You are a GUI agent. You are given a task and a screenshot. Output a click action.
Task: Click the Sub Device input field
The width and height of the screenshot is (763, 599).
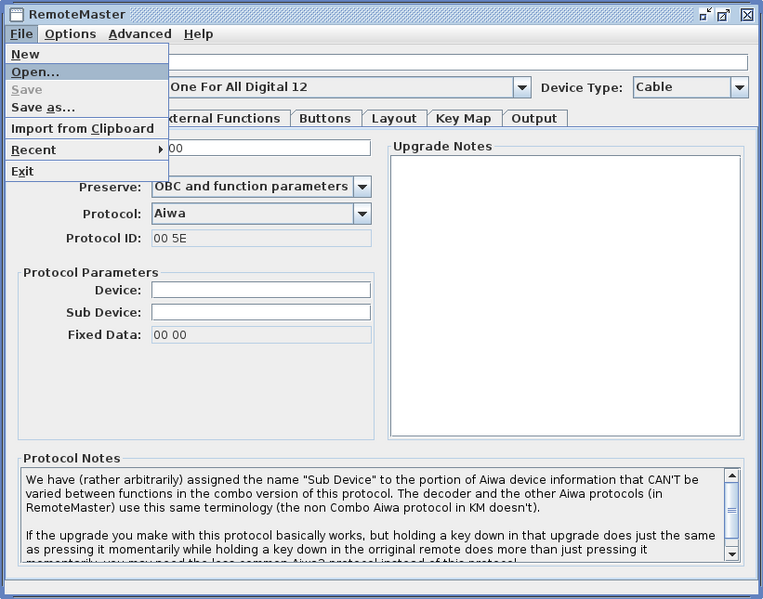[x=261, y=312]
